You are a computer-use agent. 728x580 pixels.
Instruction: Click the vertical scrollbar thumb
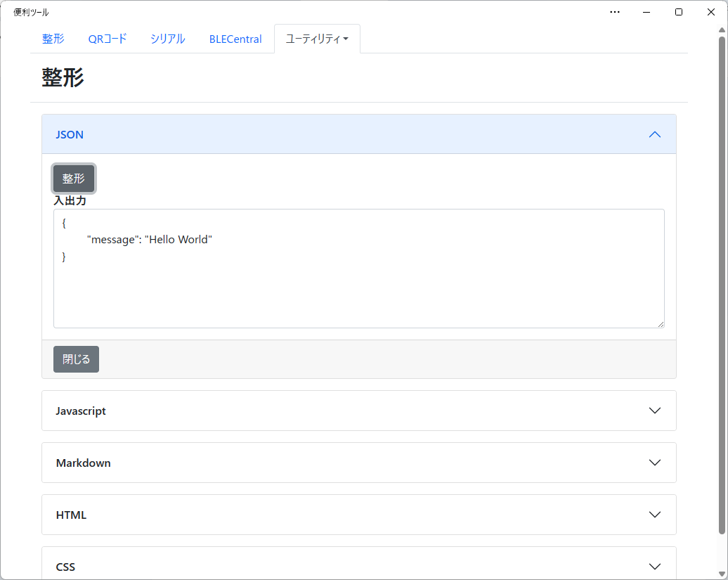click(x=722, y=285)
